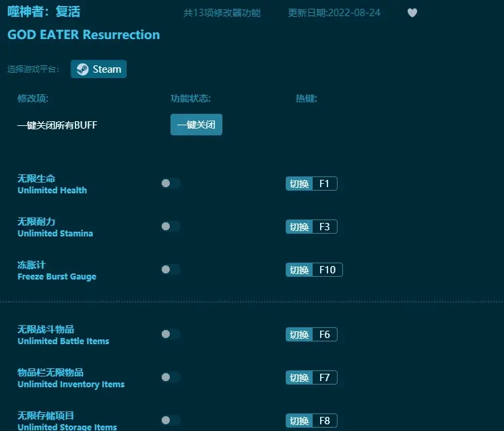Viewport: 504px width, 431px height.
Task: Click the 共13项修改器功能 text
Action: point(222,13)
